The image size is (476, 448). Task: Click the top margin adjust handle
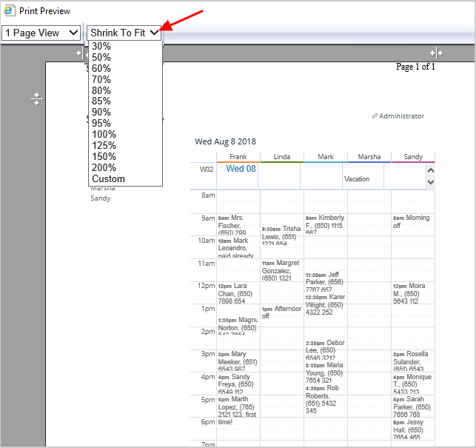point(36,99)
